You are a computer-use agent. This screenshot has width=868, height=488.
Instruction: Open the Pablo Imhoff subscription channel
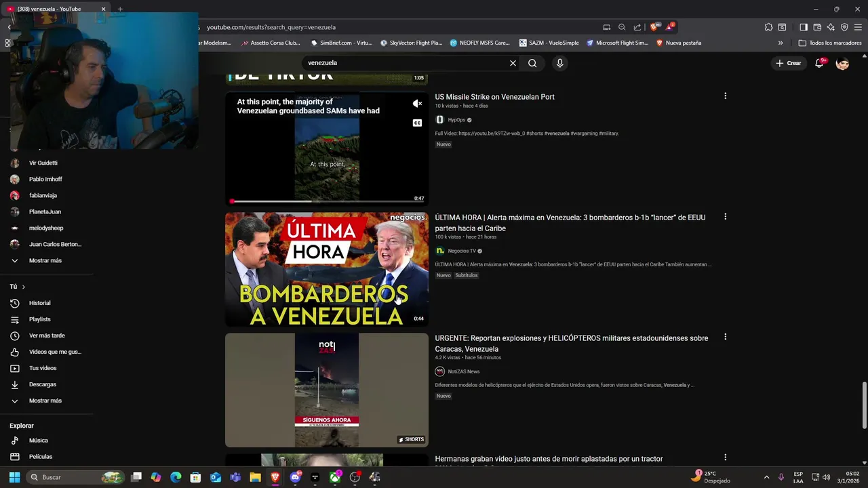[x=45, y=180]
